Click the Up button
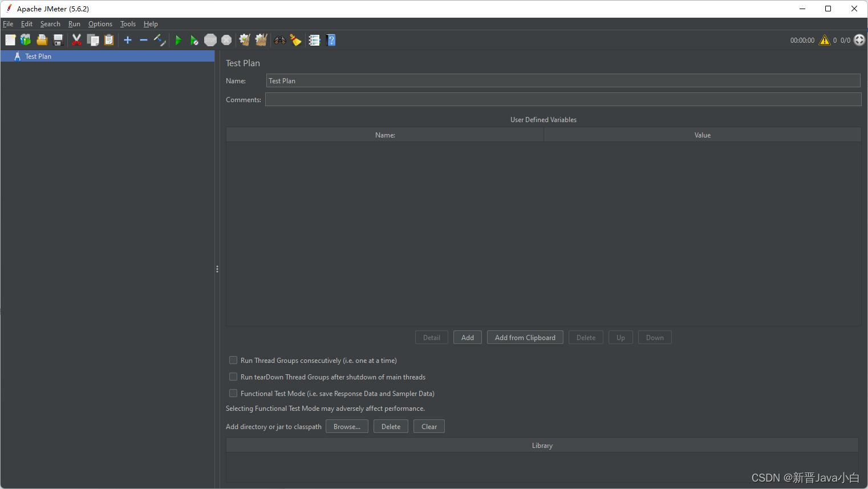 tap(620, 337)
